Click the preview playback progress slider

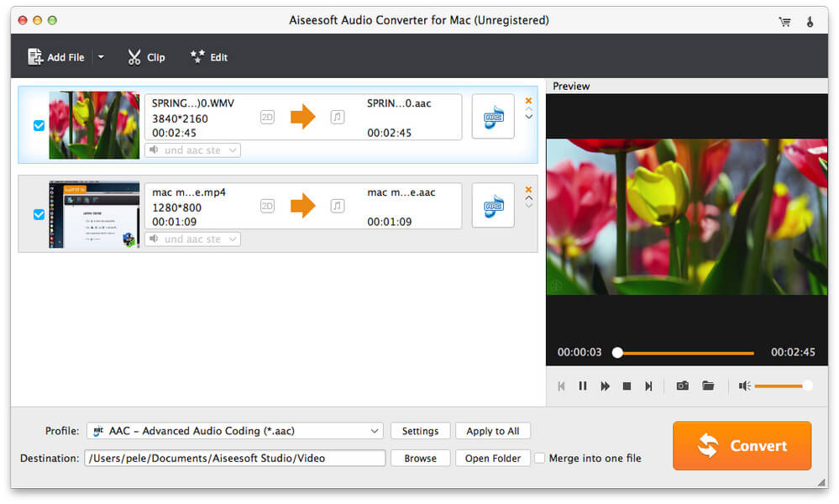tap(685, 353)
